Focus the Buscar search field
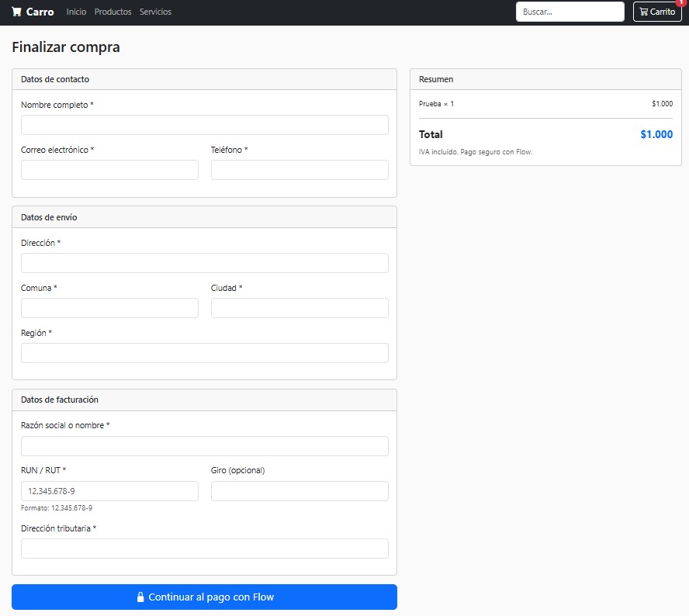 [x=570, y=12]
